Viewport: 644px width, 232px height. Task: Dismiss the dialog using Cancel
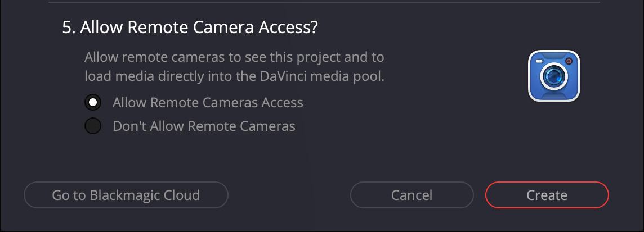click(412, 195)
